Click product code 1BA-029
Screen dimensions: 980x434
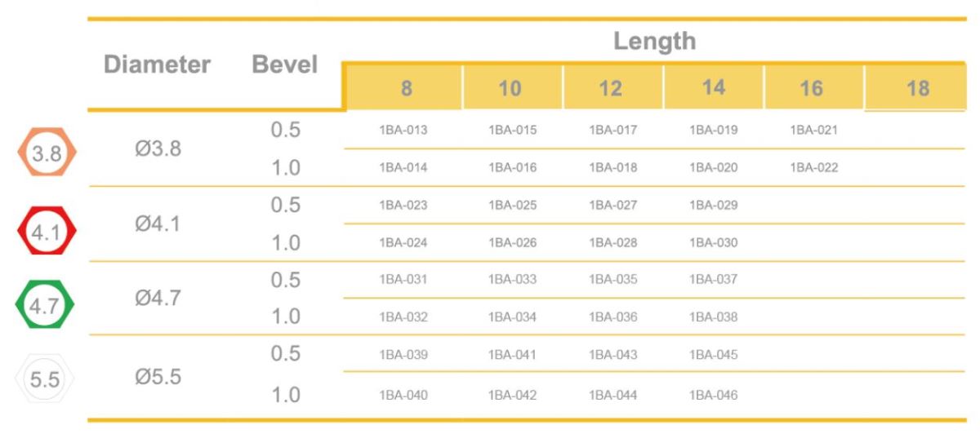pos(714,206)
